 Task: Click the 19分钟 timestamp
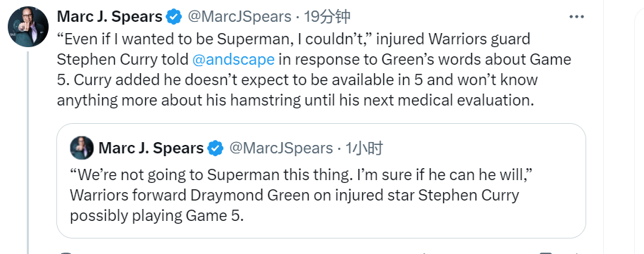point(326,17)
